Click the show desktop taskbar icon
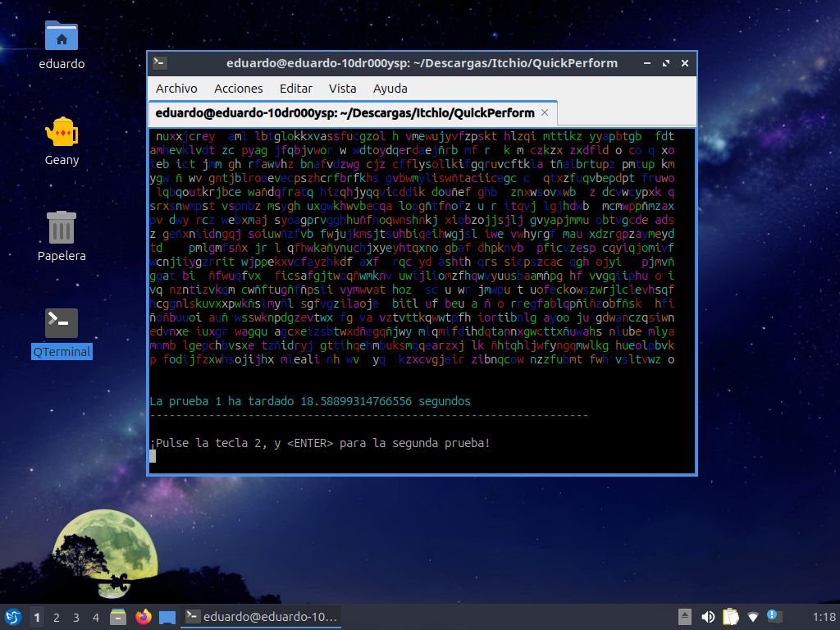This screenshot has width=840, height=630. tap(167, 617)
